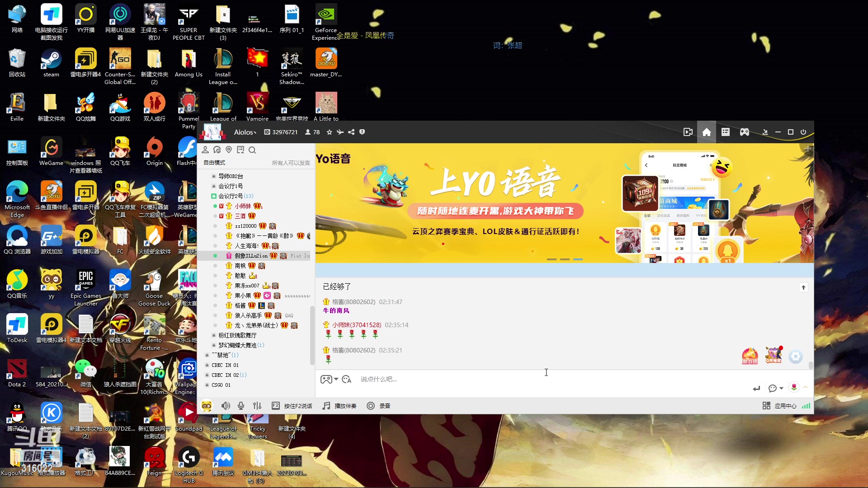Open the 应用中心 app center
Viewport: 868px width, 488px height.
coord(780,406)
